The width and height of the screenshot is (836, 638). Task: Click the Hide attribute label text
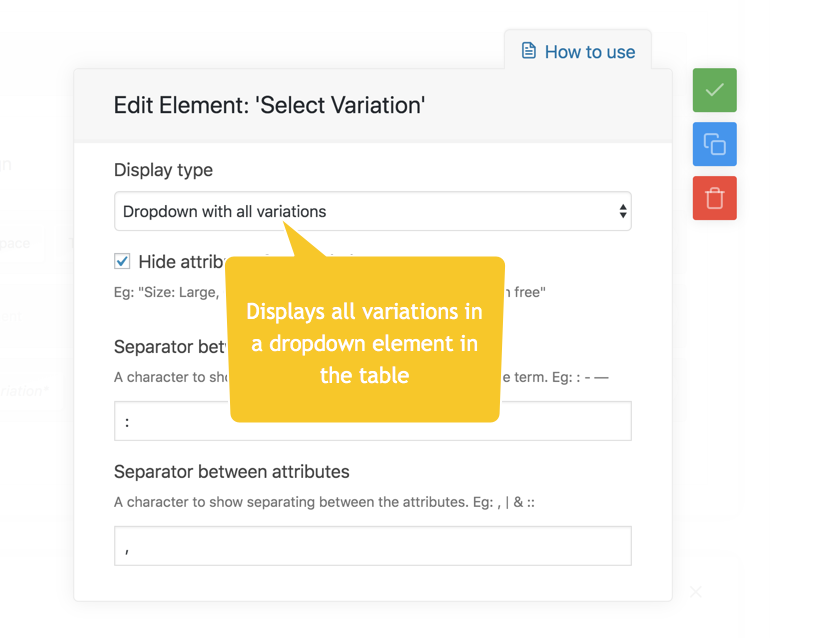coord(182,262)
